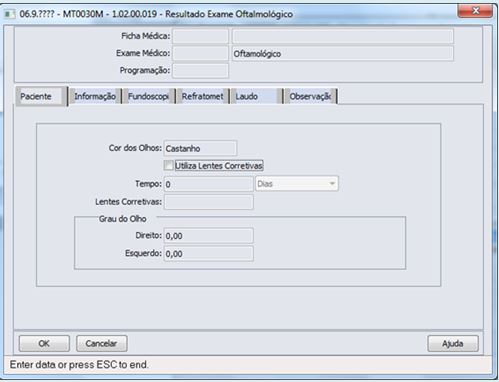Click the Lentes Corretivas input field
The image size is (499, 382).
[x=209, y=202]
